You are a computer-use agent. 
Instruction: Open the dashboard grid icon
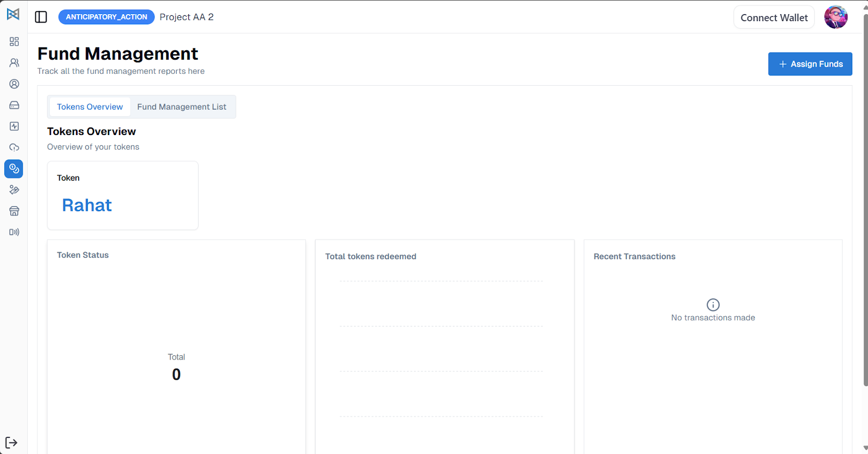pos(14,42)
